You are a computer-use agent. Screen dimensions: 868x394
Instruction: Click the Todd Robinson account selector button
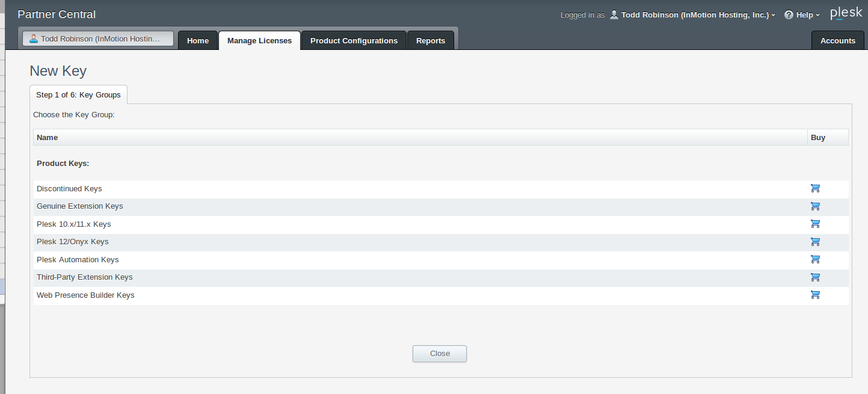coord(98,38)
